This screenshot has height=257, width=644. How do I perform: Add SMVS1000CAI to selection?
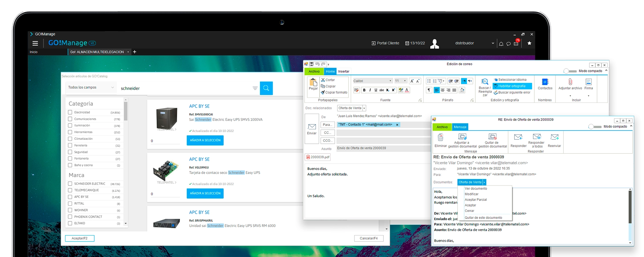tap(205, 140)
